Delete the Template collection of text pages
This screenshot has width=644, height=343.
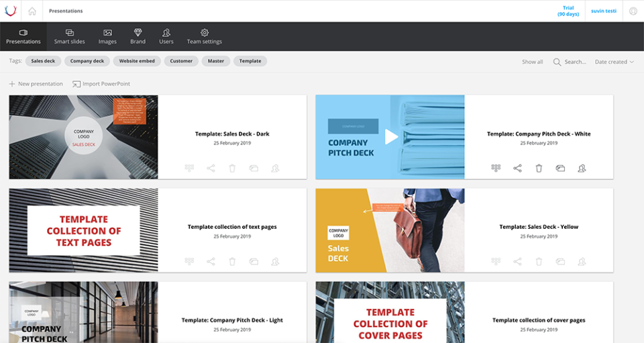(x=232, y=261)
